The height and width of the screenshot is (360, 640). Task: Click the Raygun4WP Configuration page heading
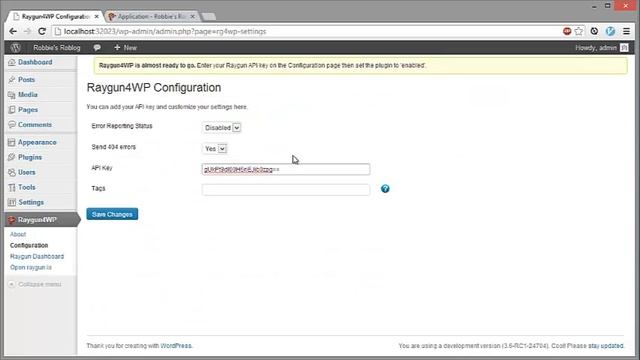coord(154,88)
